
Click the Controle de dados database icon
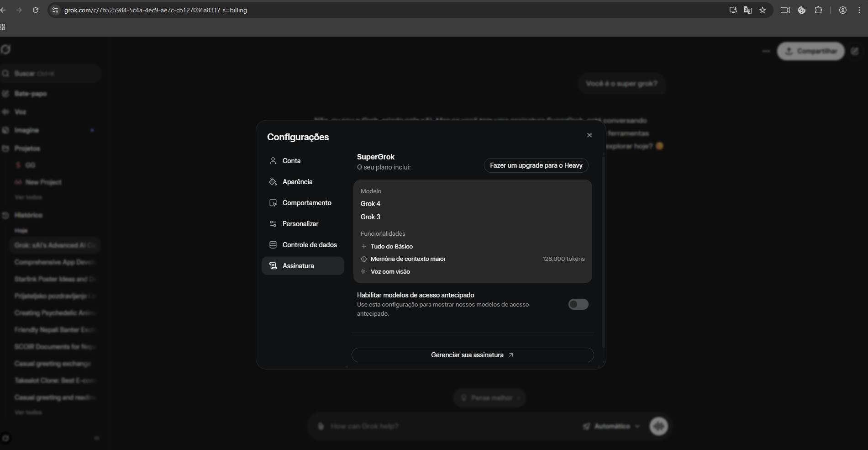[x=273, y=245]
